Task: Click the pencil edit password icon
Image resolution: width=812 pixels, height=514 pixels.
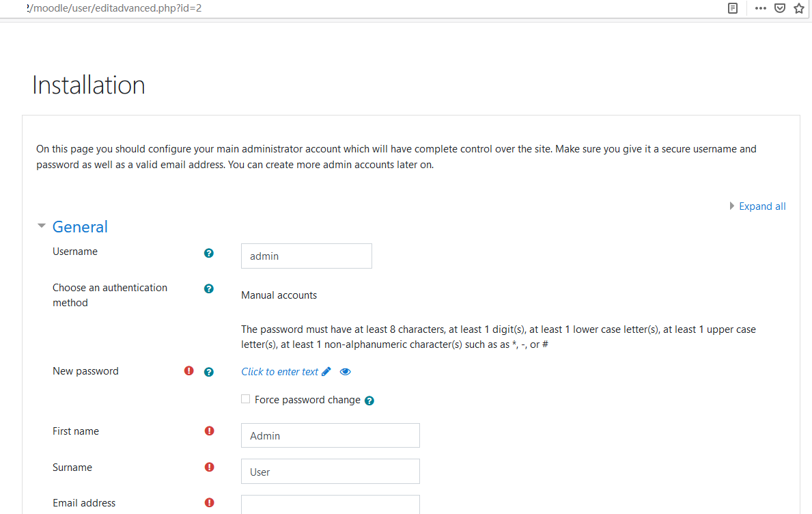Action: pos(326,372)
